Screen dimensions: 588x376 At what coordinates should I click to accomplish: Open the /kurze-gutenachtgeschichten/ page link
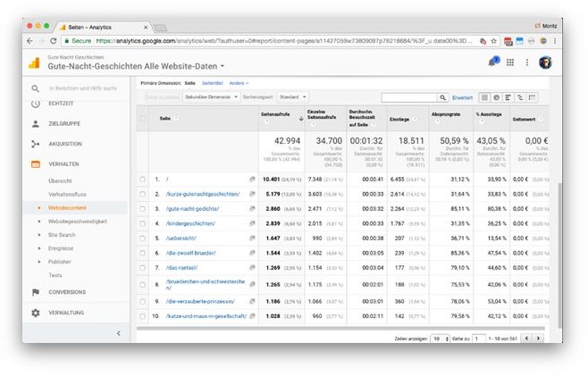203,194
